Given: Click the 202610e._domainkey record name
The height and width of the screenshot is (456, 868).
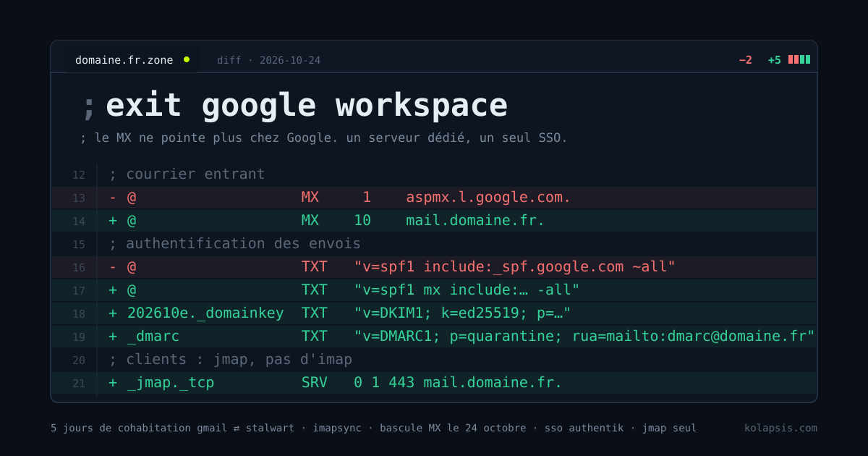Looking at the screenshot, I should [x=205, y=313].
